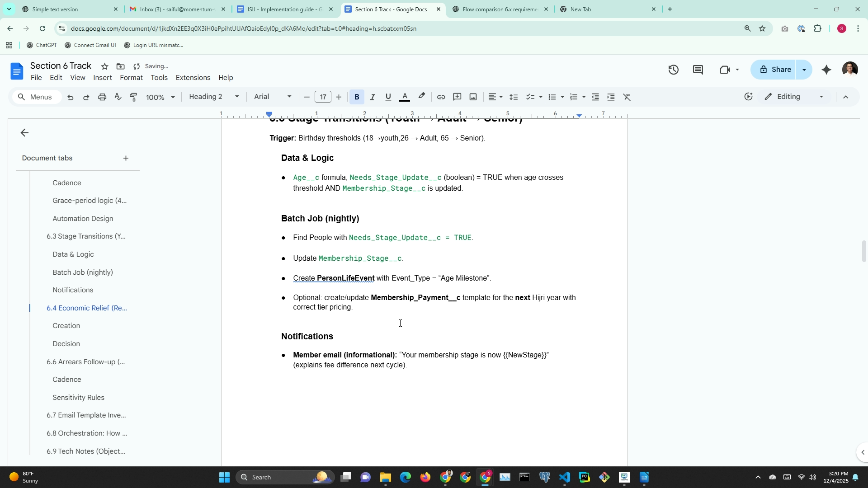The width and height of the screenshot is (868, 488).
Task: Click the Print icon
Action: point(102,97)
